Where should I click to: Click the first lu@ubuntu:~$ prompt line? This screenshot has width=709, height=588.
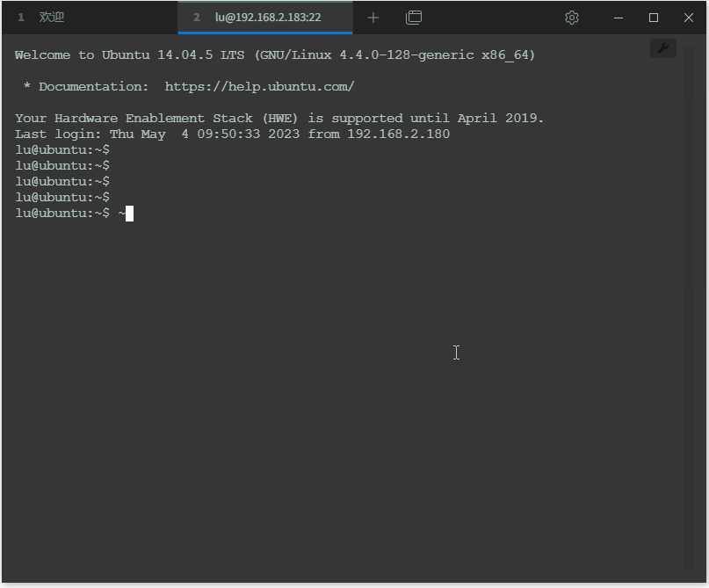coord(62,149)
